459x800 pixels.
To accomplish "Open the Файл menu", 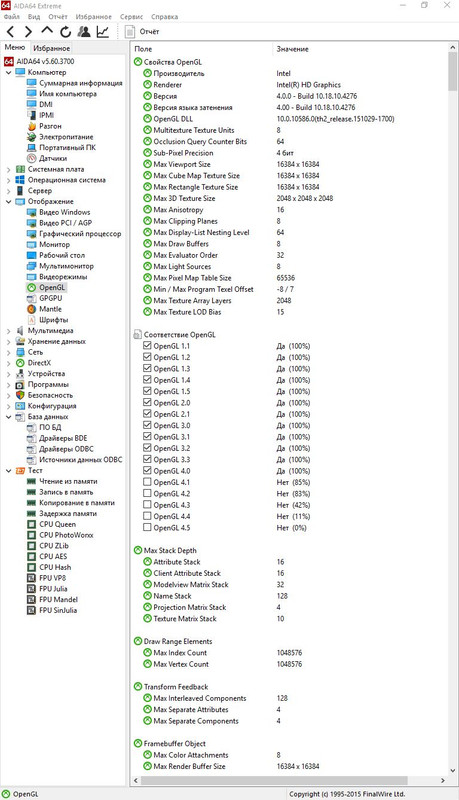I will (11, 17).
